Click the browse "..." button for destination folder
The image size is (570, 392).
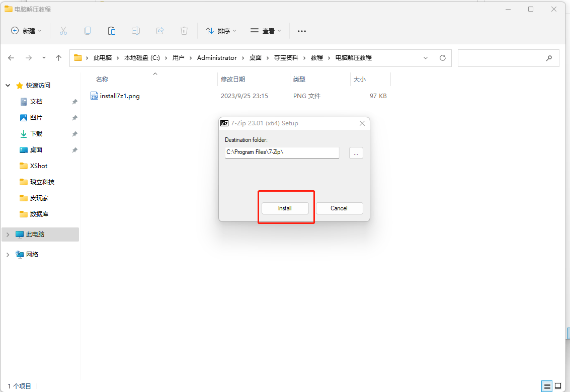click(x=356, y=153)
